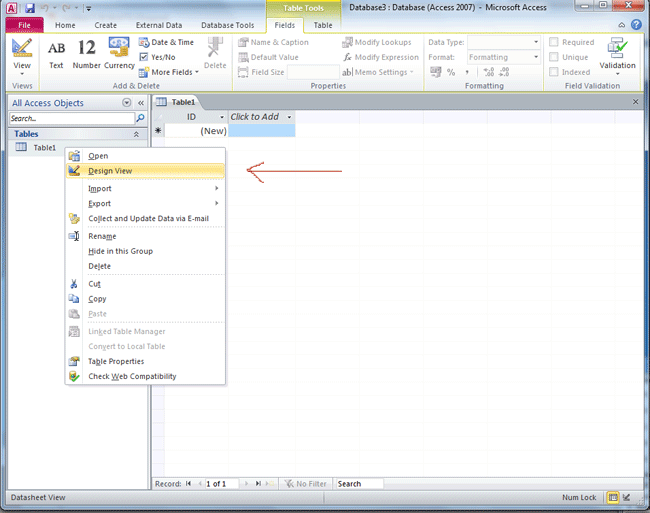Image resolution: width=650 pixels, height=513 pixels.
Task: Choose Collect and Update Data via E-mail
Action: point(145,218)
